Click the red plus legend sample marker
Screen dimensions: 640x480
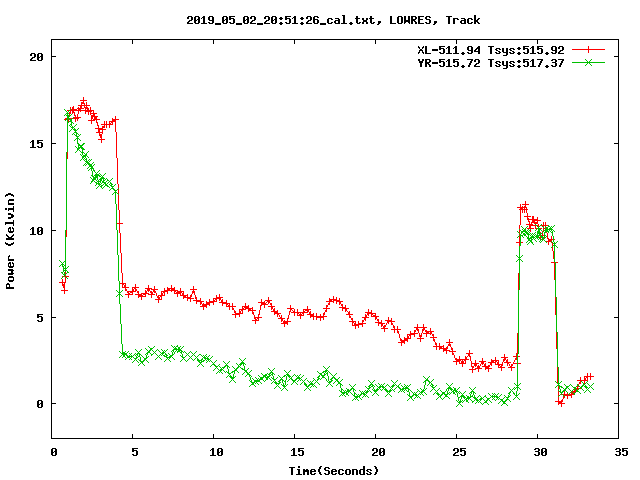(588, 50)
